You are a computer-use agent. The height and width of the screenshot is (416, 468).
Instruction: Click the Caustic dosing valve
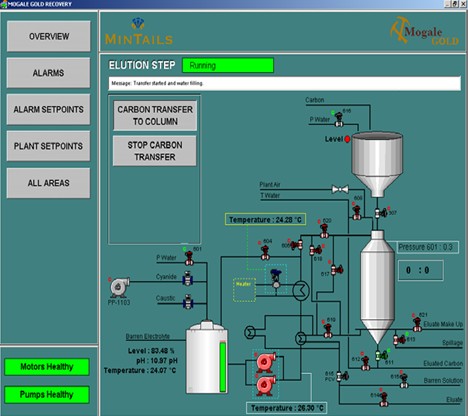tap(188, 302)
